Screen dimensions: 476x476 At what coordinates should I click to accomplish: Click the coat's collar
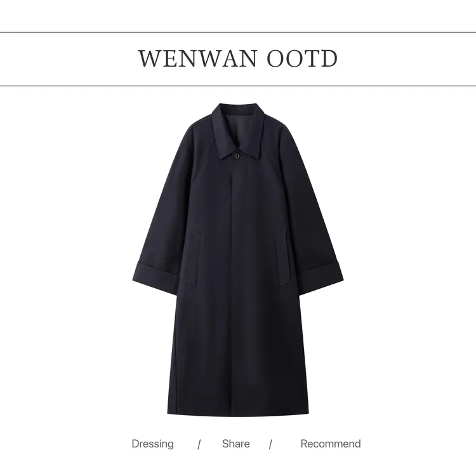238,131
